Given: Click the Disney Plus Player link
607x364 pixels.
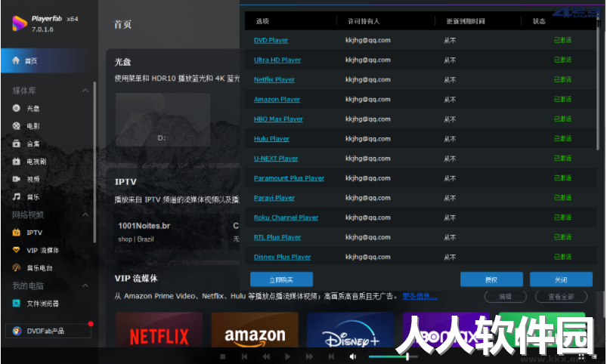Looking at the screenshot, I should tap(282, 258).
